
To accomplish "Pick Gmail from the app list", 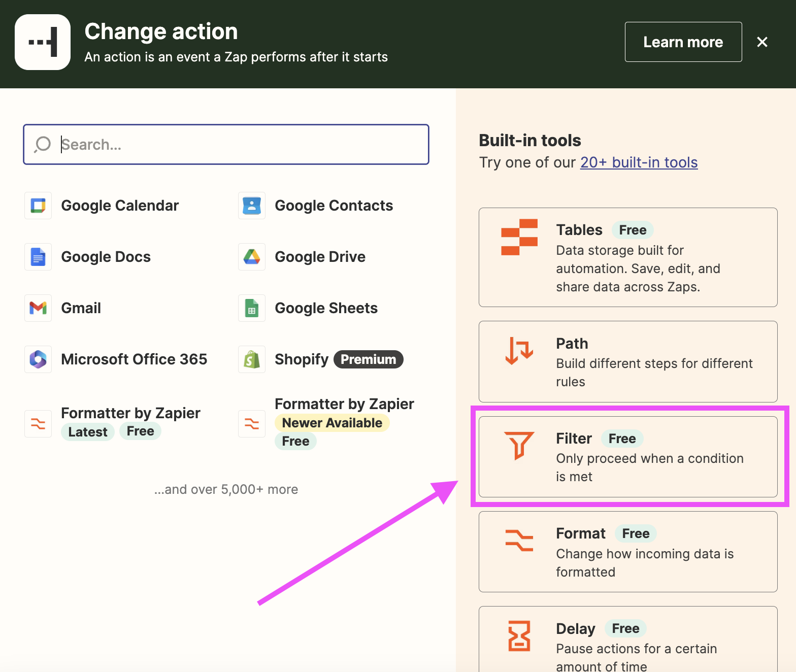I will coord(81,308).
